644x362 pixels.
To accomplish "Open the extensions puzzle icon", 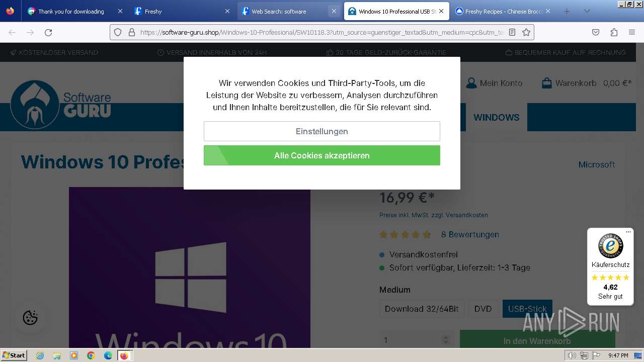I will point(614,32).
